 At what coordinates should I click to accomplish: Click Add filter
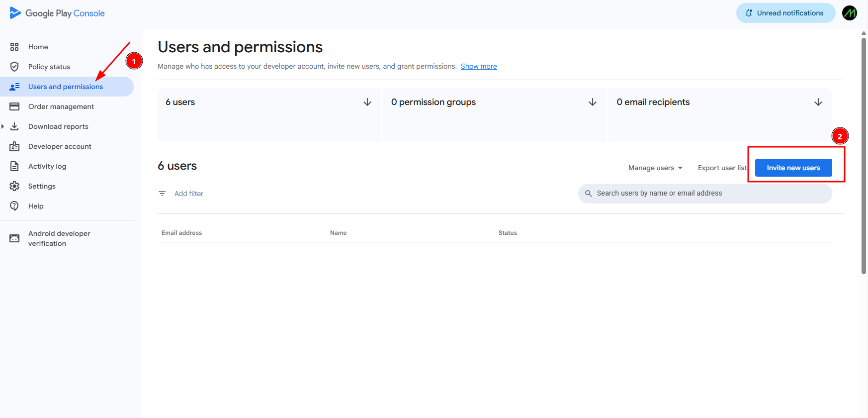tap(189, 194)
